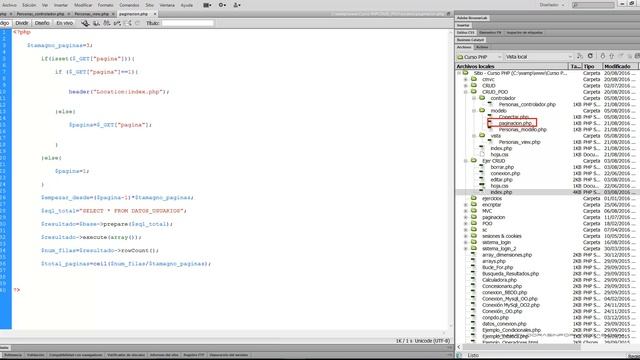Screen dimensions: 640x360
Task: Sort by Tipo column header
Action: (x=593, y=66)
